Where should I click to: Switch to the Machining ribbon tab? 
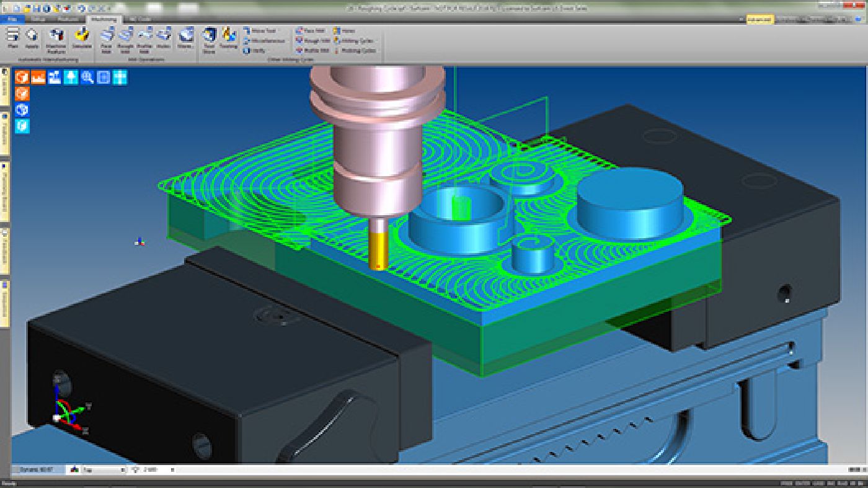tap(104, 19)
